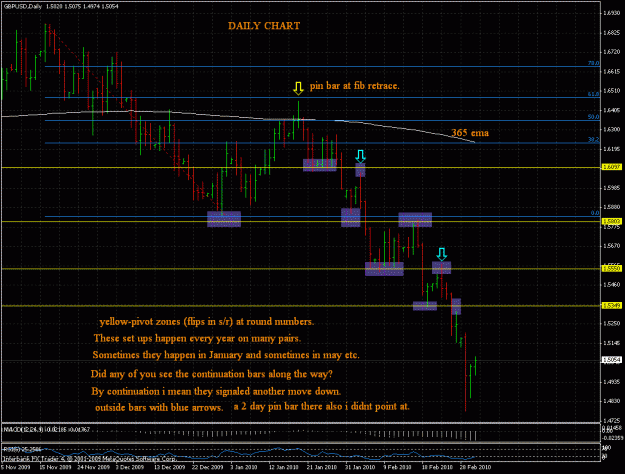Click the '3 Jan 2010' date label
This screenshot has width=625, height=474.
(x=244, y=467)
